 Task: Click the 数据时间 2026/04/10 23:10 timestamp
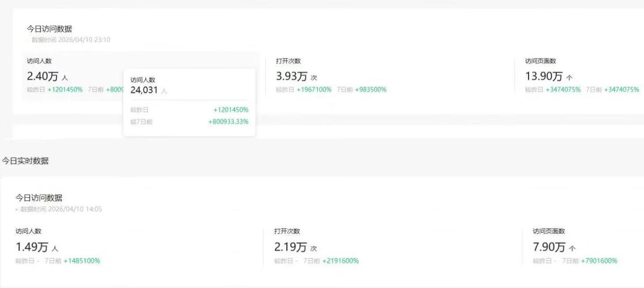click(71, 40)
